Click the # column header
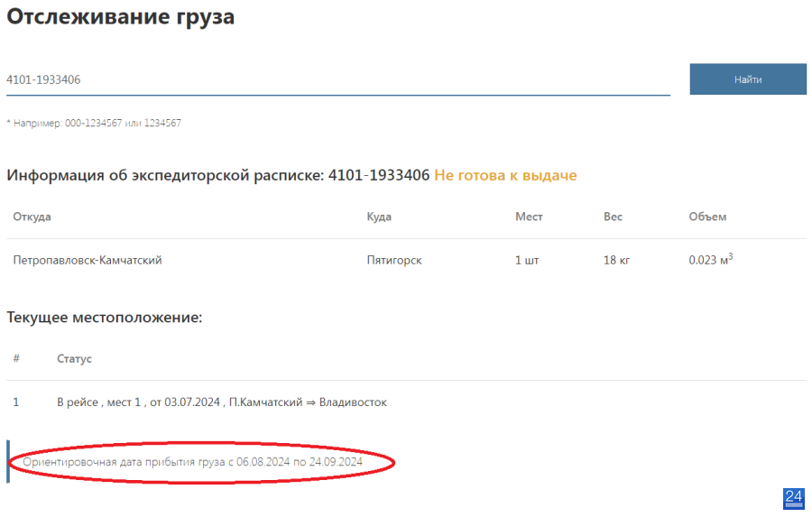The image size is (812, 517). [16, 358]
